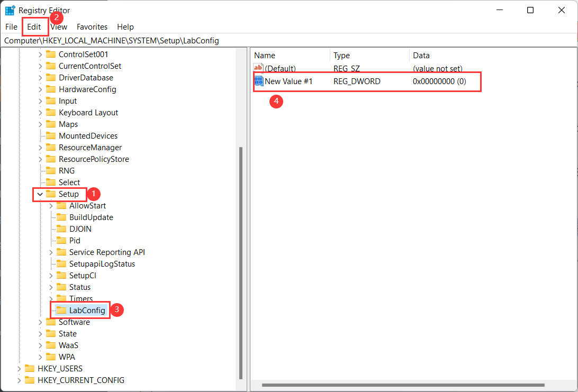
Task: Select the CurrentControlSet folder icon
Action: (x=50, y=66)
